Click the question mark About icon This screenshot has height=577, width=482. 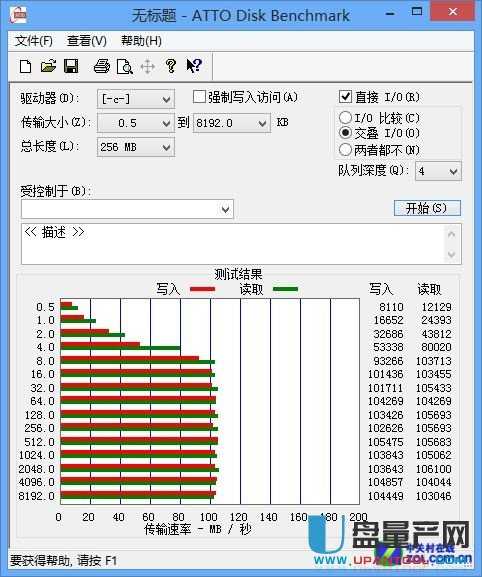pyautogui.click(x=171, y=66)
